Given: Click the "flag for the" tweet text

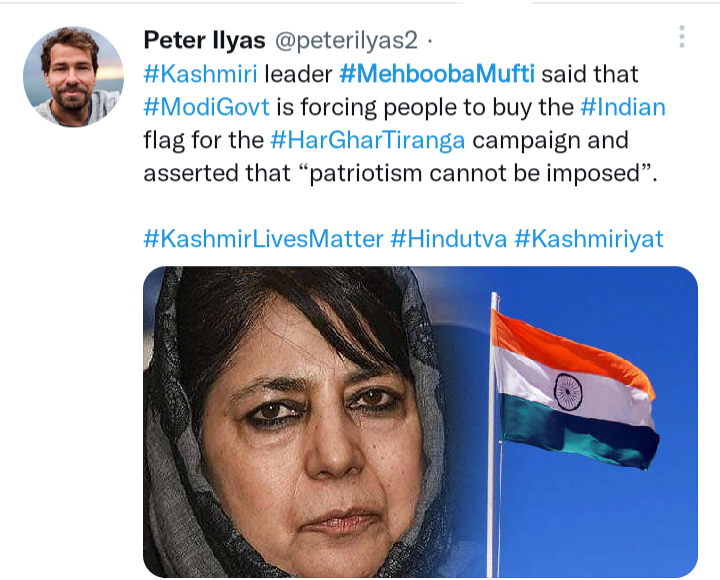Looking at the screenshot, I should click(204, 141).
